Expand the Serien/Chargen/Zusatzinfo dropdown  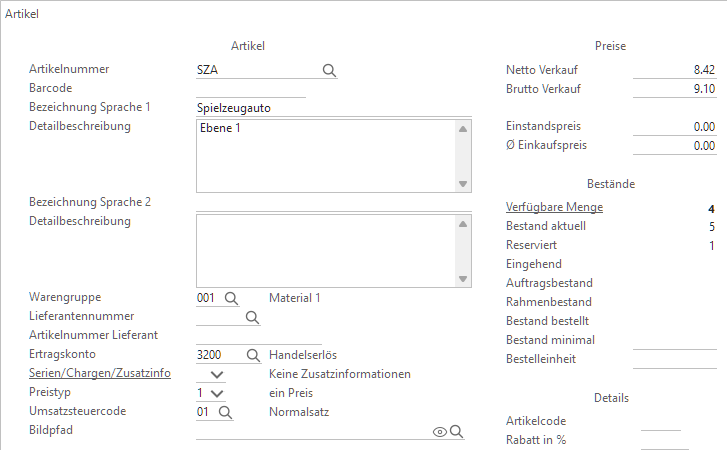click(218, 374)
